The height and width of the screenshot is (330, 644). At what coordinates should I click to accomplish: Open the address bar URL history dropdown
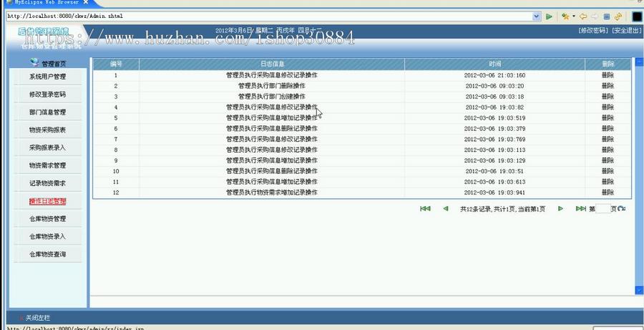click(537, 16)
